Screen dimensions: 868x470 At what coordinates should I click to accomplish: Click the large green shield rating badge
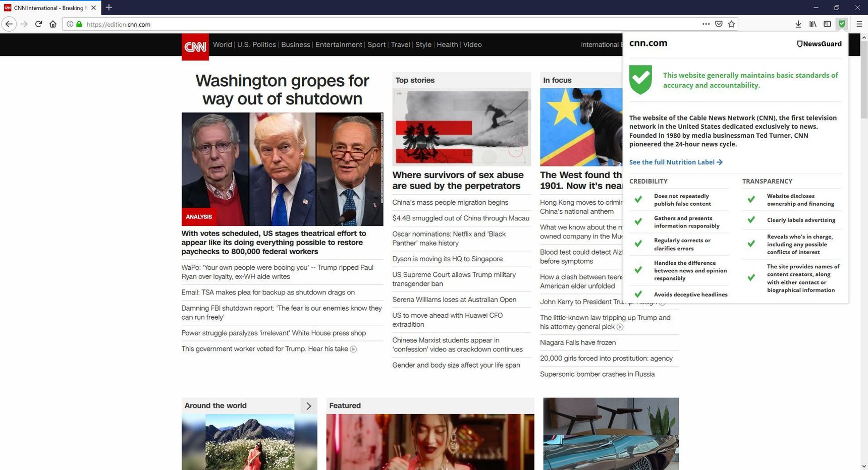(x=640, y=80)
